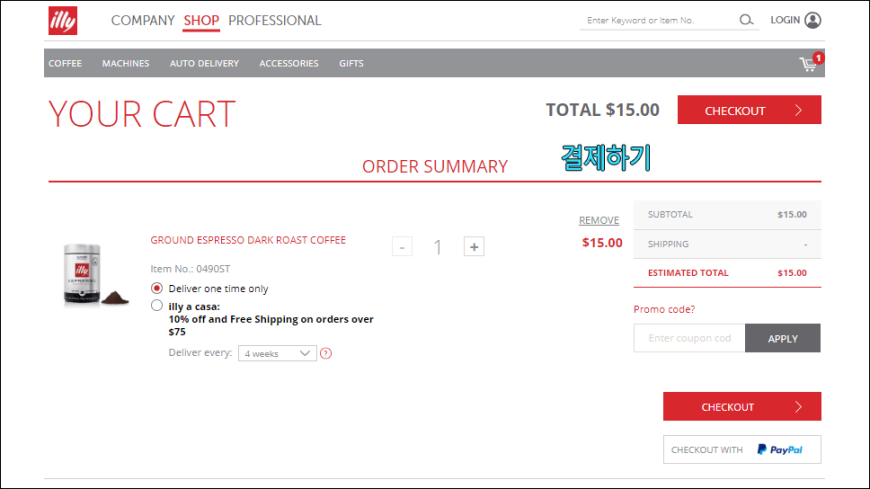Increase quantity with the plus button
Screen dimensions: 870x489
tap(474, 246)
